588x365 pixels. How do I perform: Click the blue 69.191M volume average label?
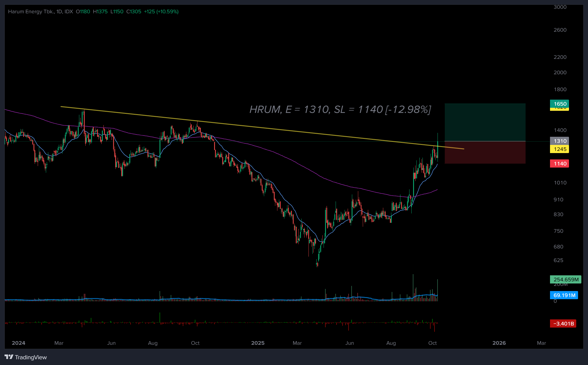coord(564,295)
